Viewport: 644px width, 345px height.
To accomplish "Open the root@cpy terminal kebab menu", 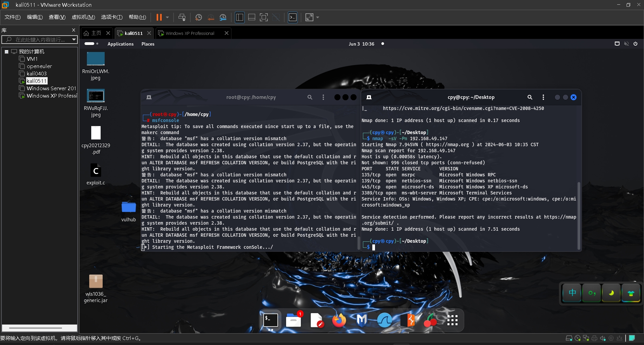I will tap(323, 97).
